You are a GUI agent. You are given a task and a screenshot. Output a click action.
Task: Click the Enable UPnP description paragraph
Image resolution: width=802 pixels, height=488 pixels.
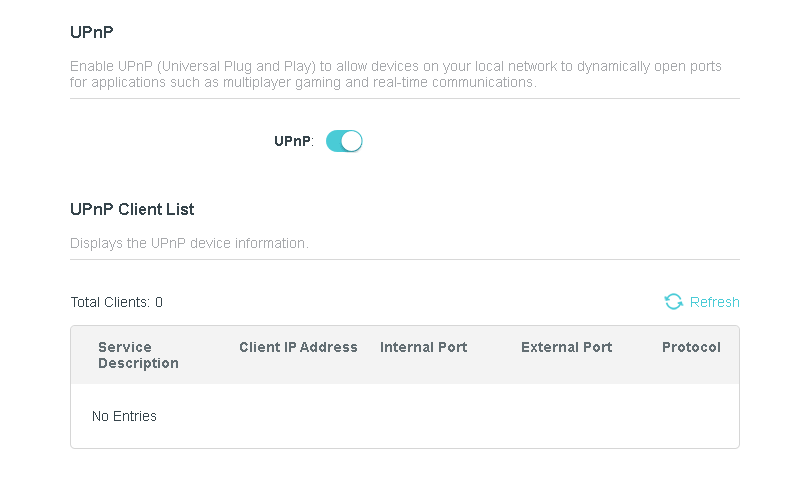(x=396, y=74)
